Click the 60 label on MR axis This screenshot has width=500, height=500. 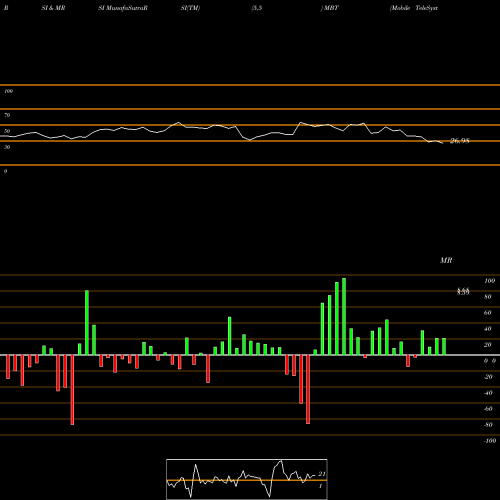(x=488, y=313)
